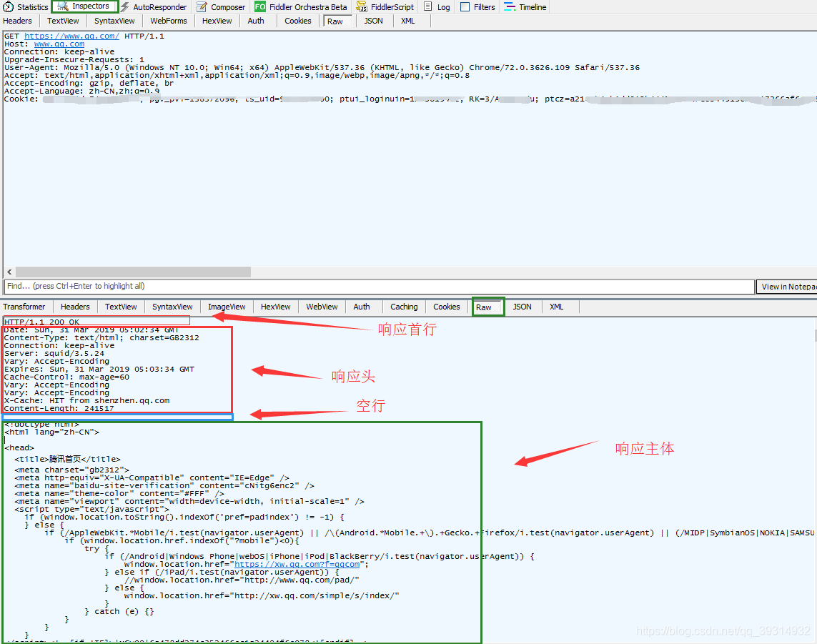The image size is (817, 644).
Task: Click the User-Agent request header line
Action: pos(322,68)
